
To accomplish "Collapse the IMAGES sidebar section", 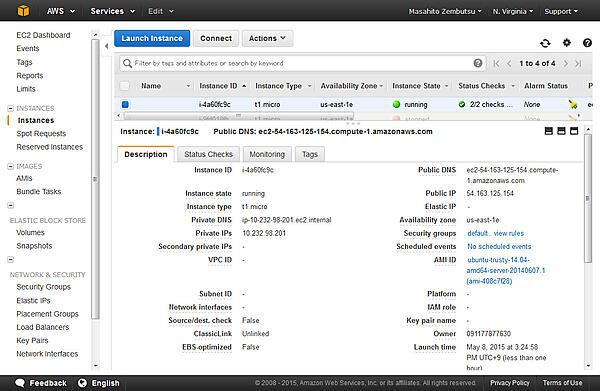I will (x=10, y=166).
